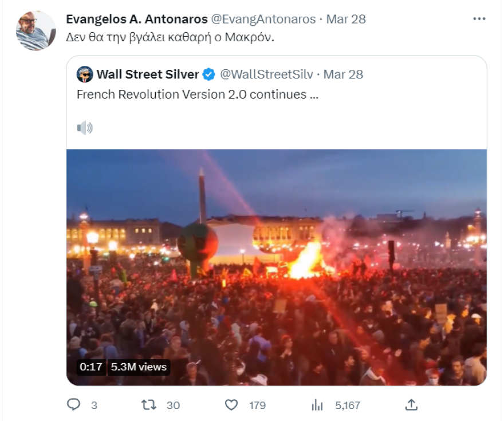The image size is (504, 421).
Task: Click the blue verified badge
Action: click(209, 74)
